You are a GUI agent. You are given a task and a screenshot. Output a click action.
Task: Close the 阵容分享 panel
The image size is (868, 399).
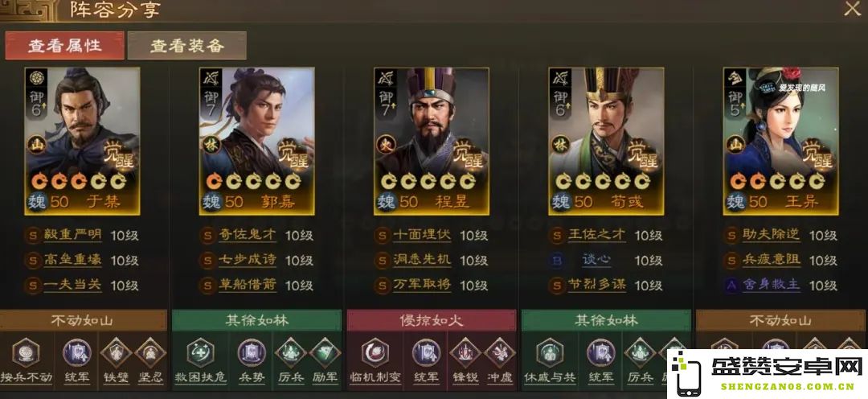click(852, 9)
